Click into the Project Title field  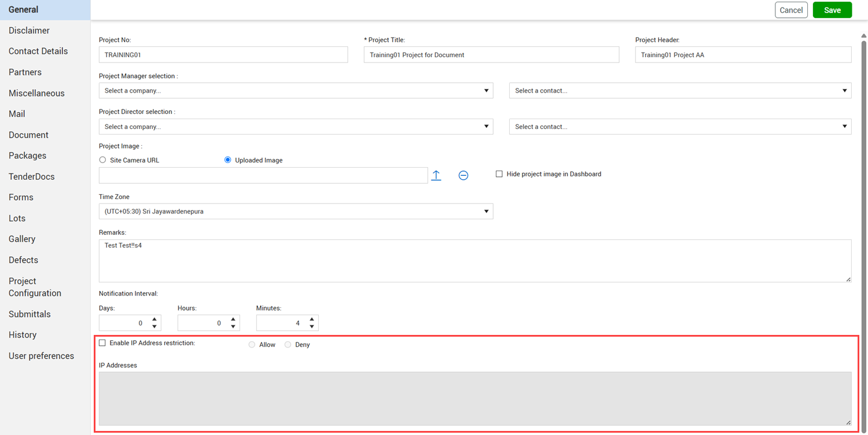(x=491, y=55)
